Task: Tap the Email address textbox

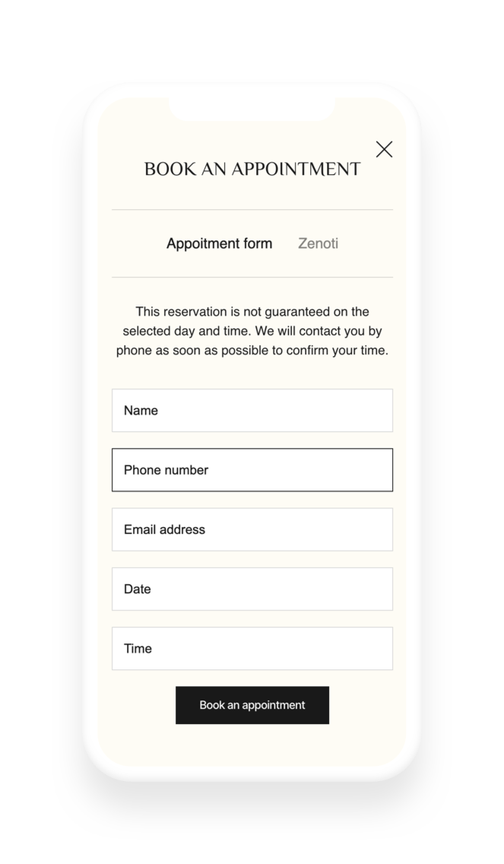Action: coord(252,529)
